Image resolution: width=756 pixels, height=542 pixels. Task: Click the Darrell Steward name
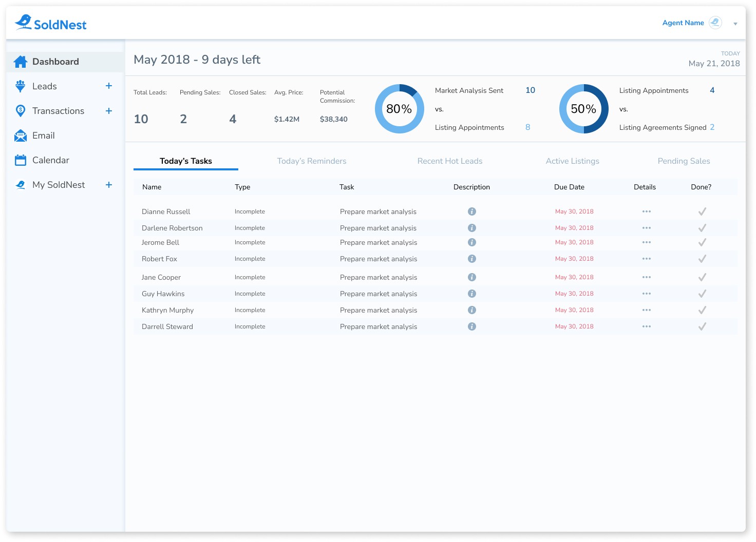(x=167, y=326)
